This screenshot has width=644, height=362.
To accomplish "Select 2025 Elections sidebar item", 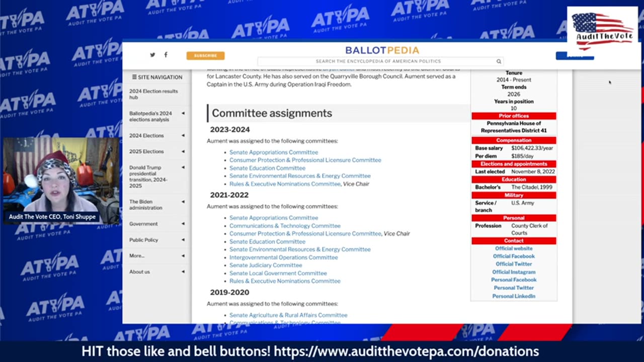I will pyautogui.click(x=146, y=151).
